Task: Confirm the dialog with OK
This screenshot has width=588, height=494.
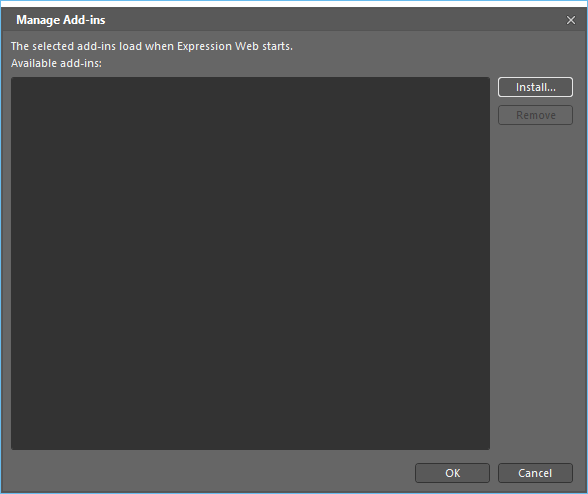Action: (x=452, y=473)
